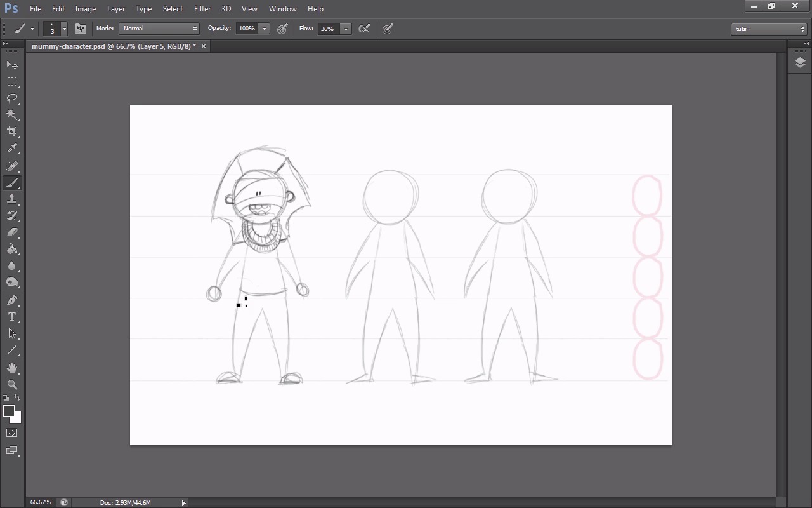Toggle the brush panel button
This screenshot has width=812, height=508.
point(81,29)
